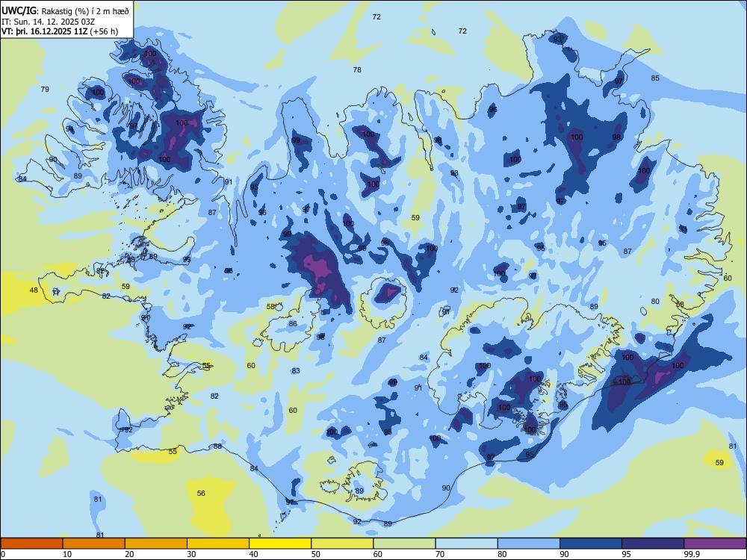Click the map value '78' over the north sea

pos(357,69)
